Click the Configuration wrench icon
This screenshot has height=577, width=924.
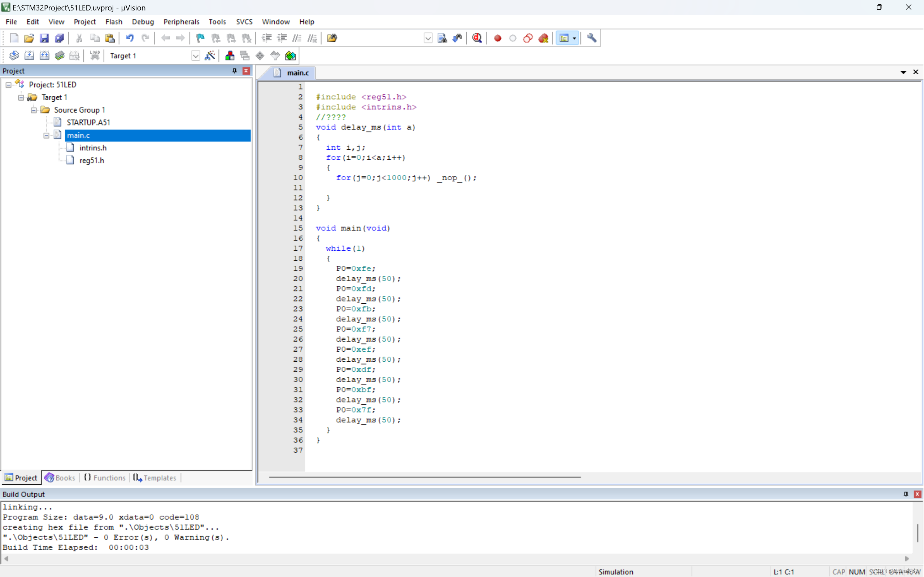click(592, 38)
